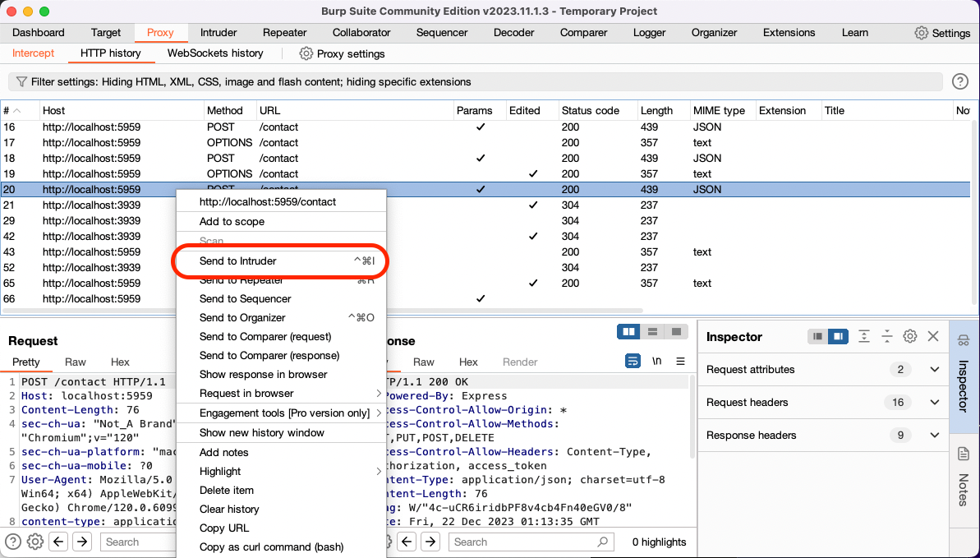Switch to the Repeater tab

(284, 33)
